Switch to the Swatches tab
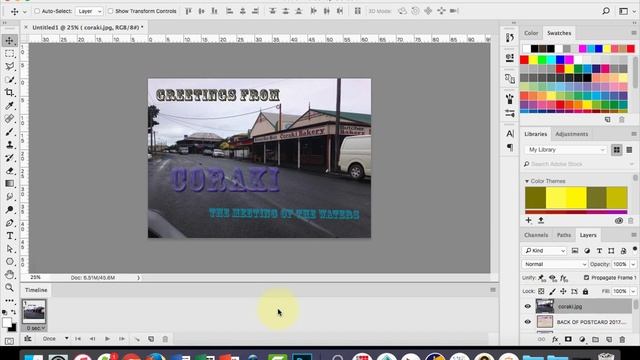The image size is (640, 360). [x=559, y=33]
